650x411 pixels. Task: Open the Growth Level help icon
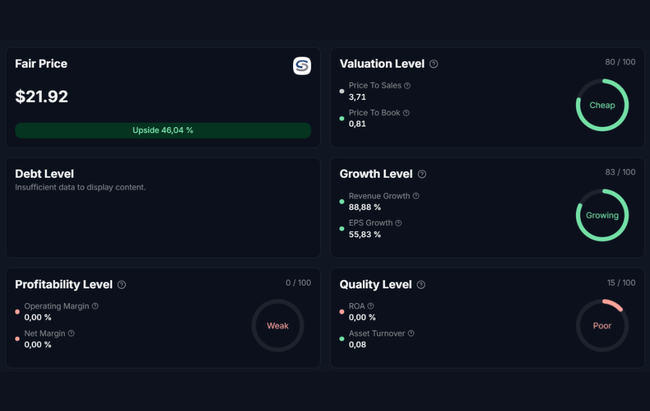pos(422,174)
